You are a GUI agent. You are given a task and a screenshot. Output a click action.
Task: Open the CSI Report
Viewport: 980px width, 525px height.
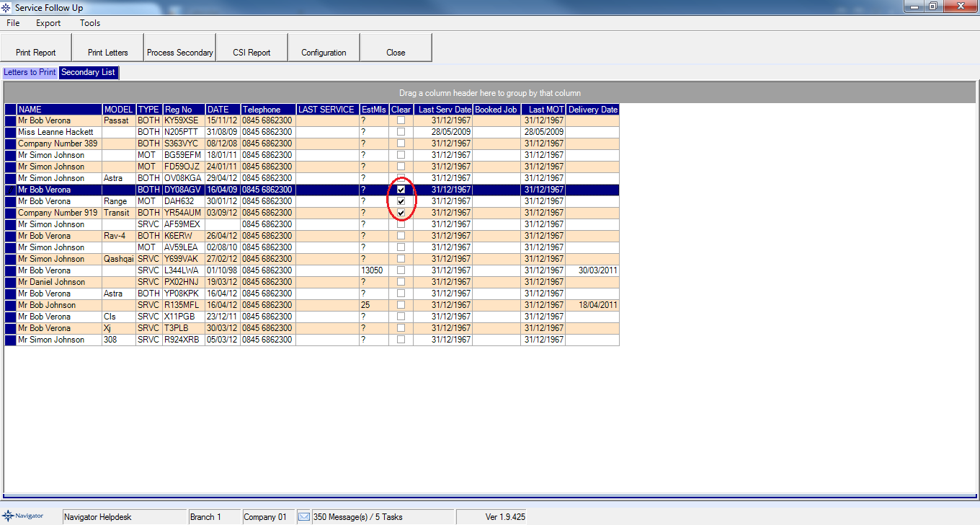(x=252, y=48)
